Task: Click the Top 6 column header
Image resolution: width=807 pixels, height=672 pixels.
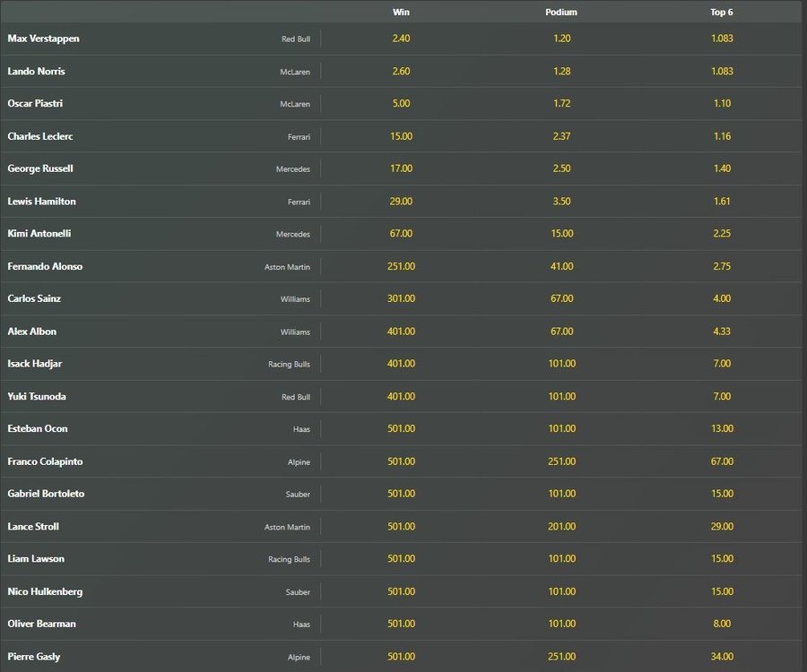Action: [722, 12]
